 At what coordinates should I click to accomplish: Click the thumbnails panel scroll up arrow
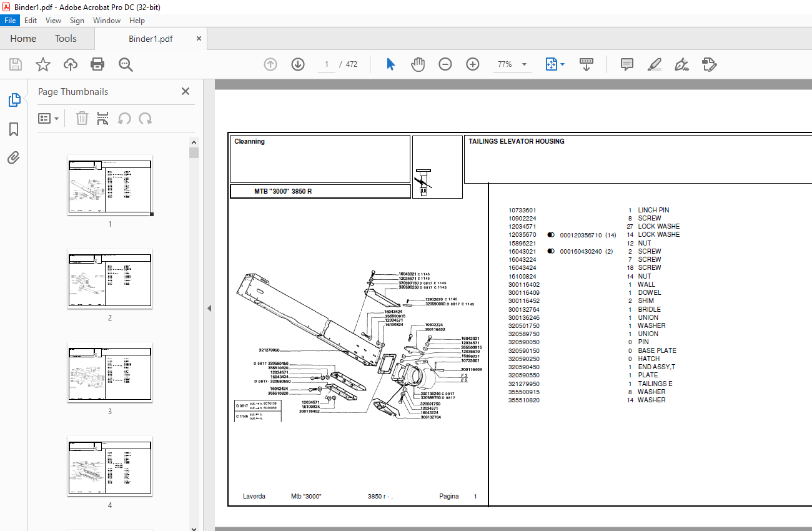(x=194, y=142)
